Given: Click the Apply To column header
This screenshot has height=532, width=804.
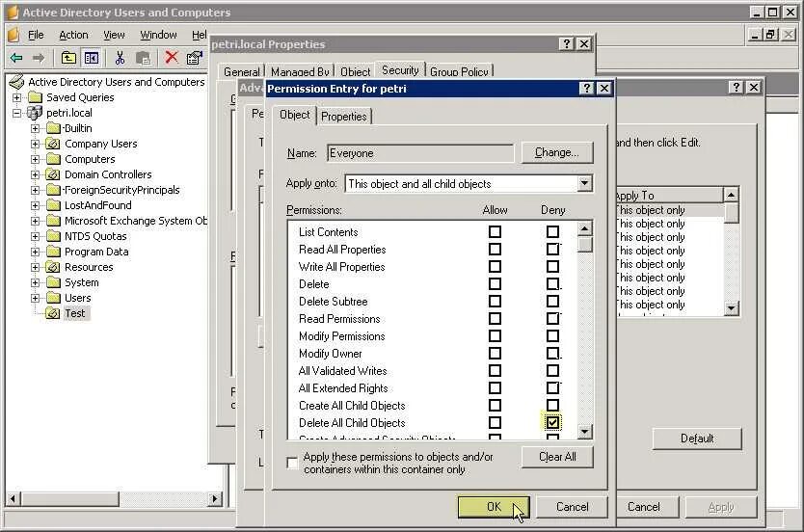Looking at the screenshot, I should point(669,196).
